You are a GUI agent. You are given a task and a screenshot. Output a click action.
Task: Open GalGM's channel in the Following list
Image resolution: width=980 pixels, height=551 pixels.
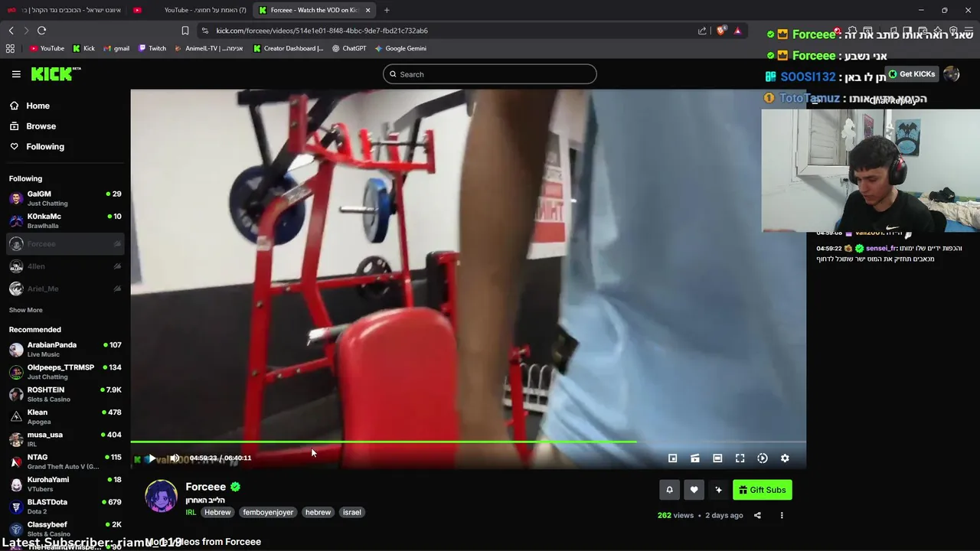[x=65, y=198]
